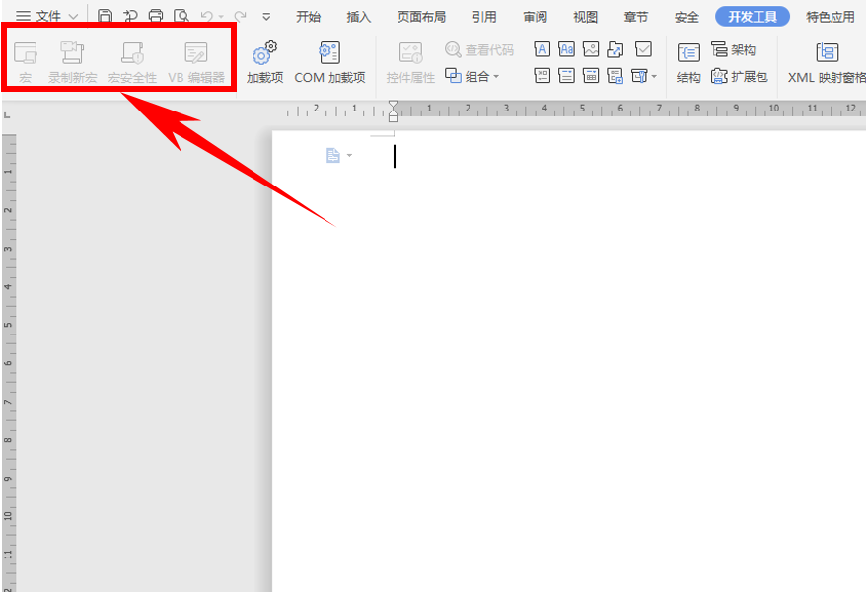Click the 结构 structure button

[x=688, y=62]
